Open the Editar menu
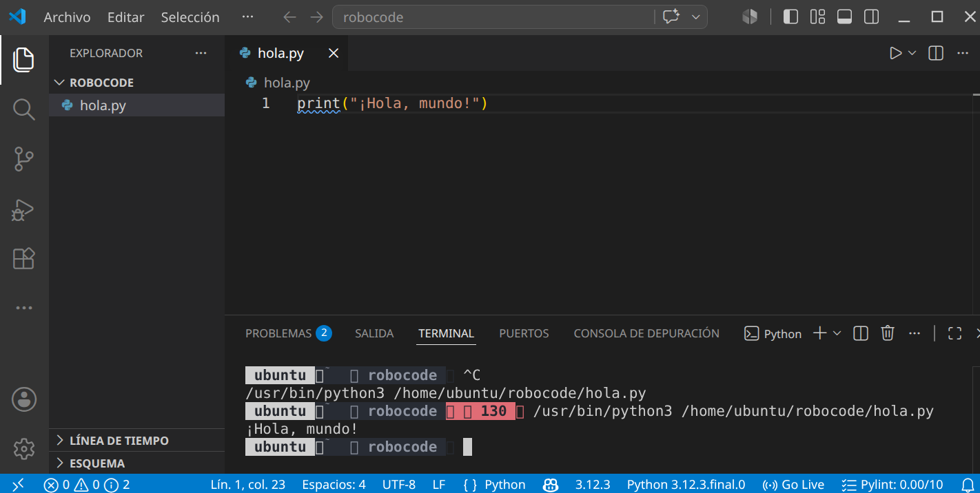This screenshot has width=980, height=493. tap(126, 17)
